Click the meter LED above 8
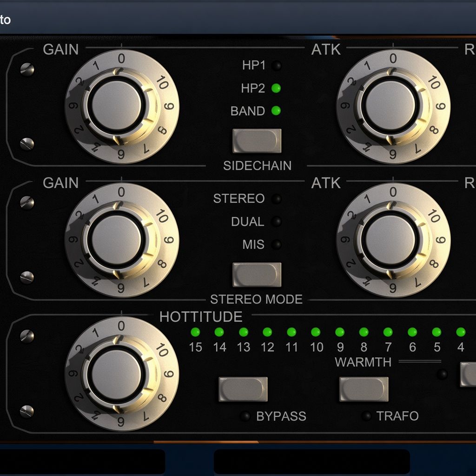The height and width of the screenshot is (476, 476). point(364,332)
